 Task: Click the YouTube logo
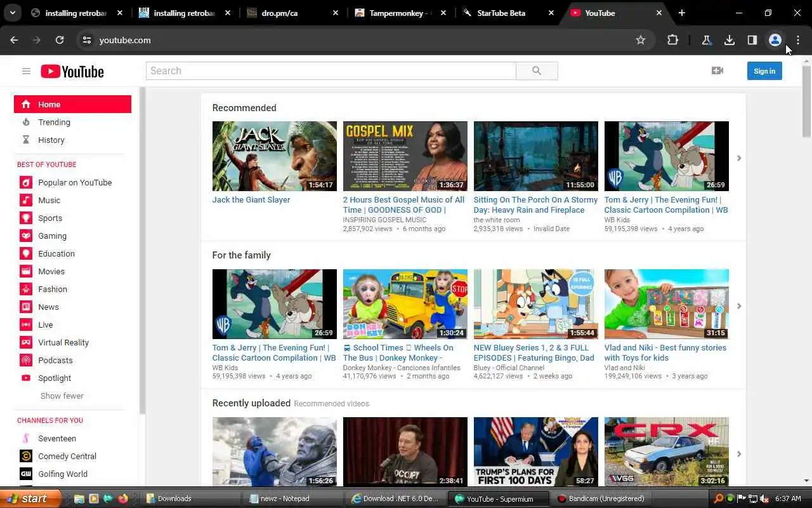coord(72,71)
